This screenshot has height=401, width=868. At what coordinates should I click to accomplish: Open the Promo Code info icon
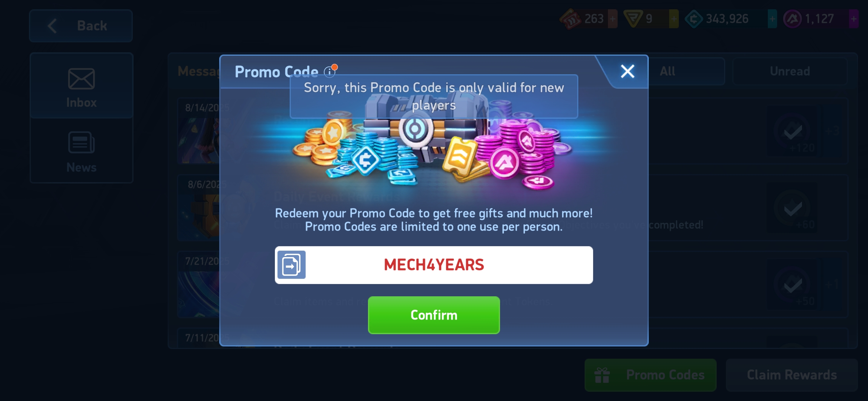[329, 71]
